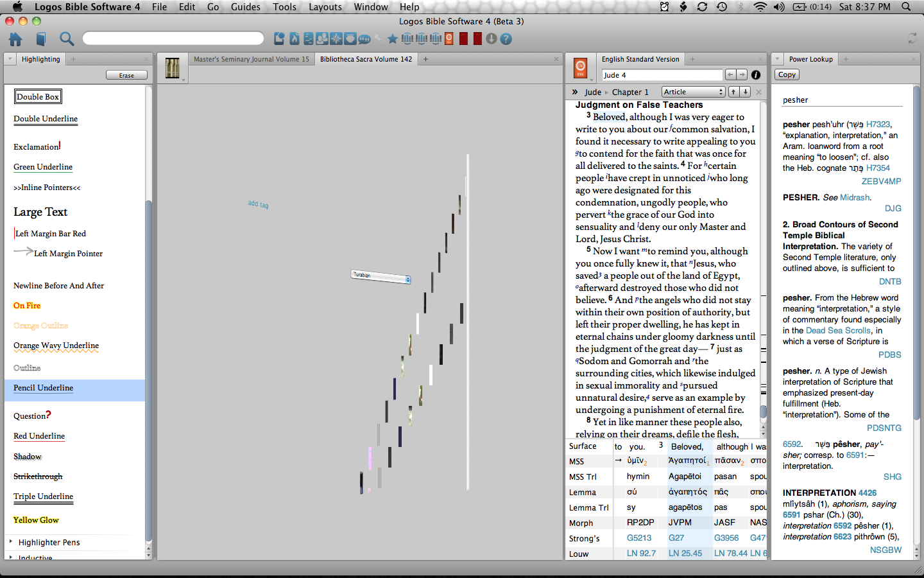Click the Jude breadcrumb
Screen dimensions: 924x578
click(x=593, y=92)
